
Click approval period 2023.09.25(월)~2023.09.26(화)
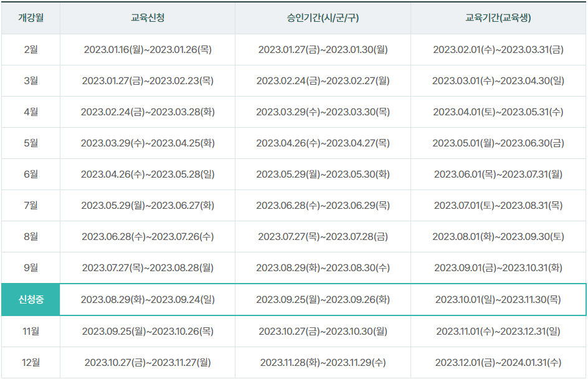point(323,299)
